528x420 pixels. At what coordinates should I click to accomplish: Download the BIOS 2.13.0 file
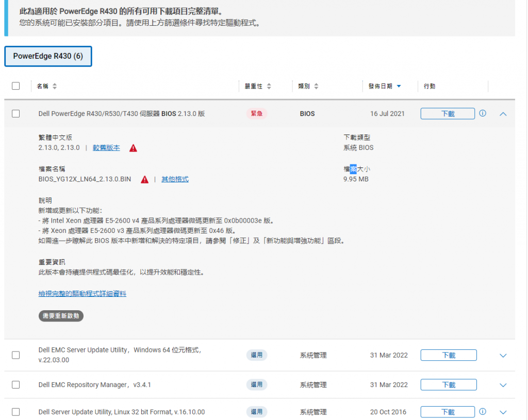[448, 114]
